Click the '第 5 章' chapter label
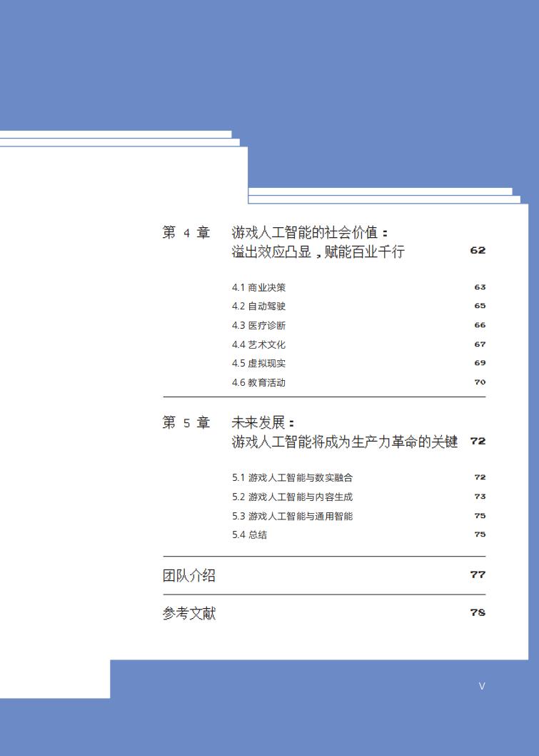The image size is (539, 756). [186, 423]
